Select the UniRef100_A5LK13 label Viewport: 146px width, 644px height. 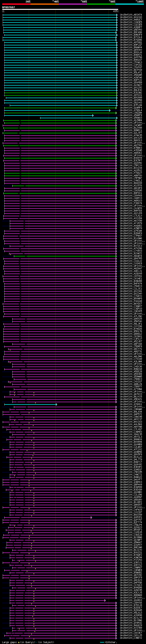(x=131, y=613)
